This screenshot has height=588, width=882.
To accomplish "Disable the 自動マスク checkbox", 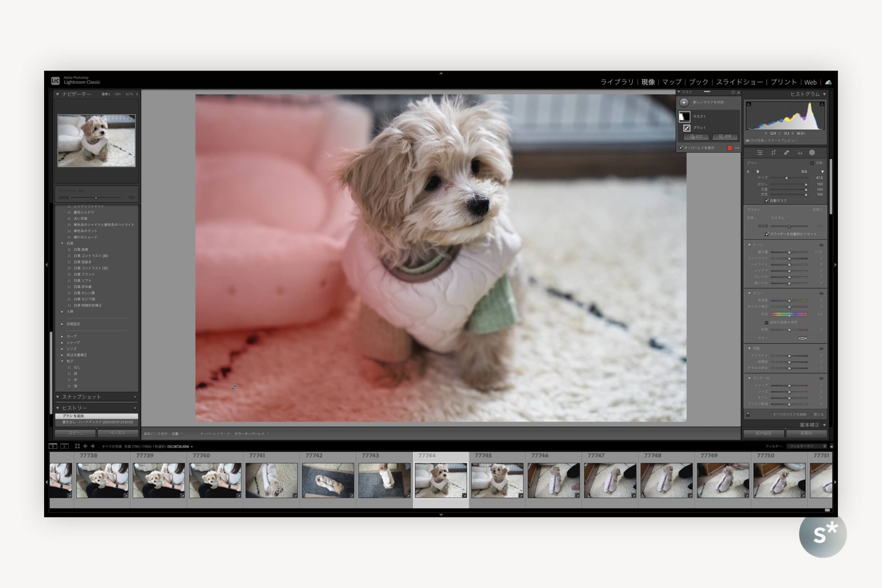I will [767, 200].
